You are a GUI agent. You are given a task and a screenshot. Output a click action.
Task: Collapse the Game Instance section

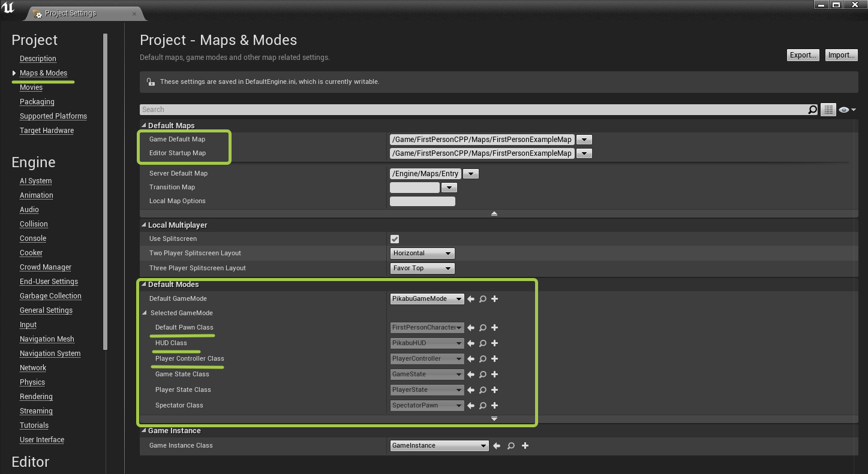pos(144,431)
